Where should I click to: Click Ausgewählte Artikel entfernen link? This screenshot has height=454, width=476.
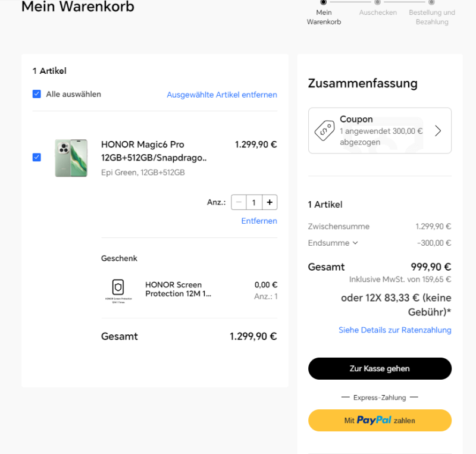tap(222, 95)
